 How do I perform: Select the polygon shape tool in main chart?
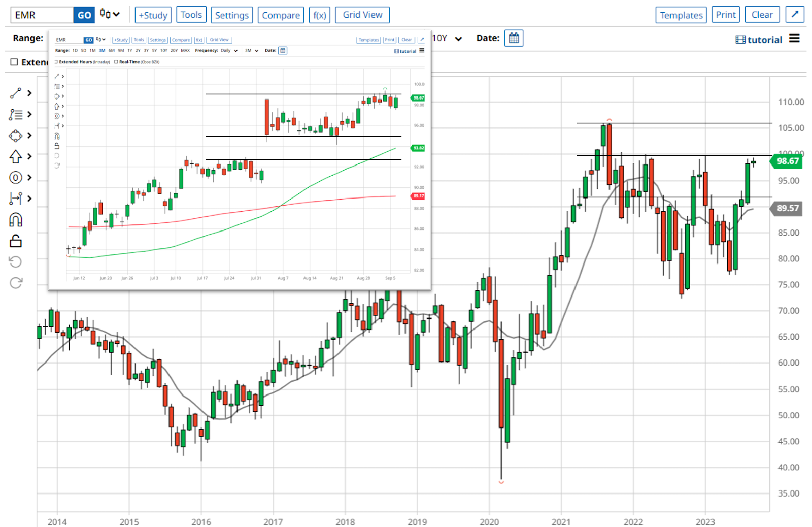click(x=15, y=136)
